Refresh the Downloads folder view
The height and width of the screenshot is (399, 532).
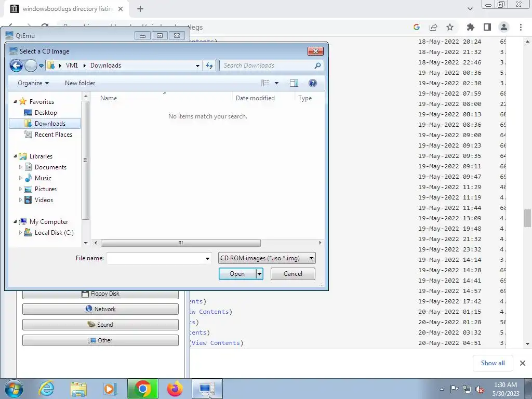pos(209,66)
